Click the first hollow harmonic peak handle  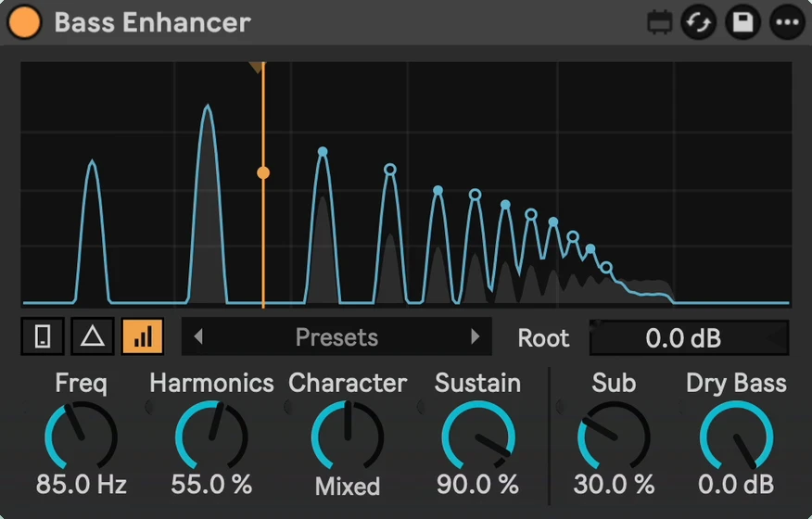390,170
